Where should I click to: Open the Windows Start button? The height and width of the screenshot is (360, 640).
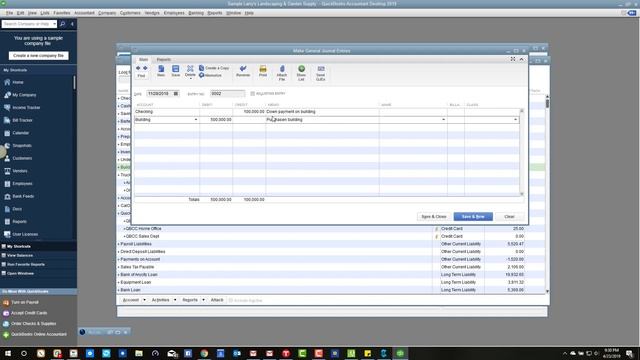pos(8,353)
